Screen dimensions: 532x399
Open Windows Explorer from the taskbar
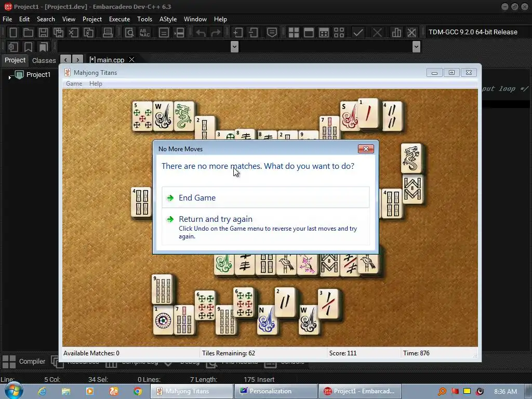click(x=66, y=391)
